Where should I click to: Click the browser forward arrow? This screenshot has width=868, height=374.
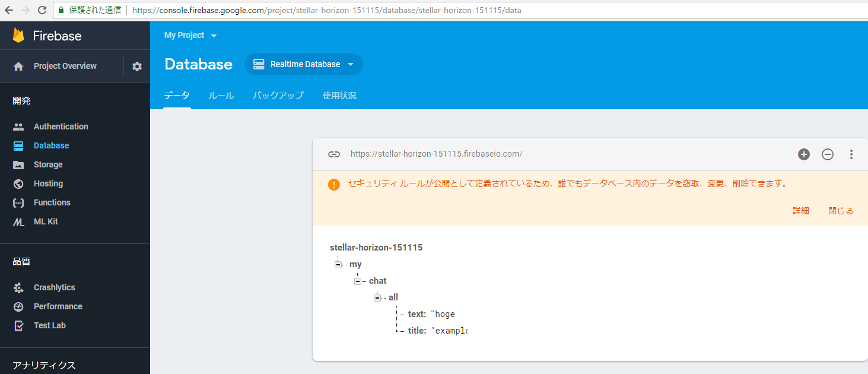point(26,10)
